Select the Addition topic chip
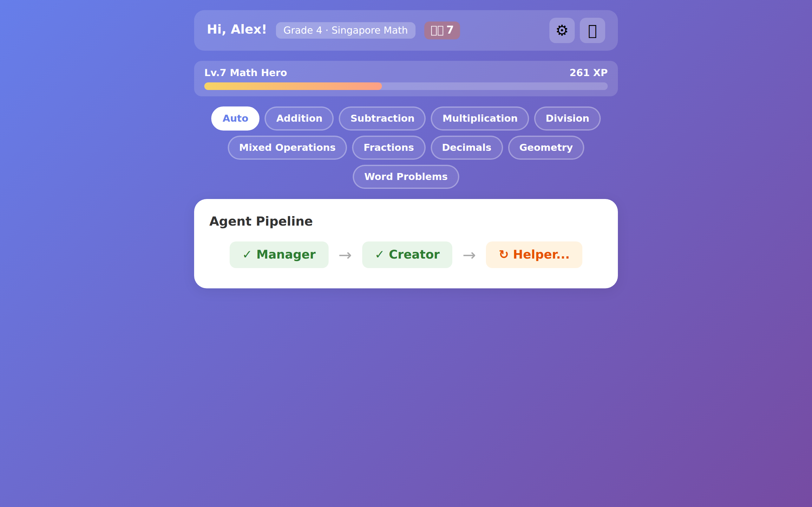This screenshot has width=812, height=507. [x=299, y=119]
